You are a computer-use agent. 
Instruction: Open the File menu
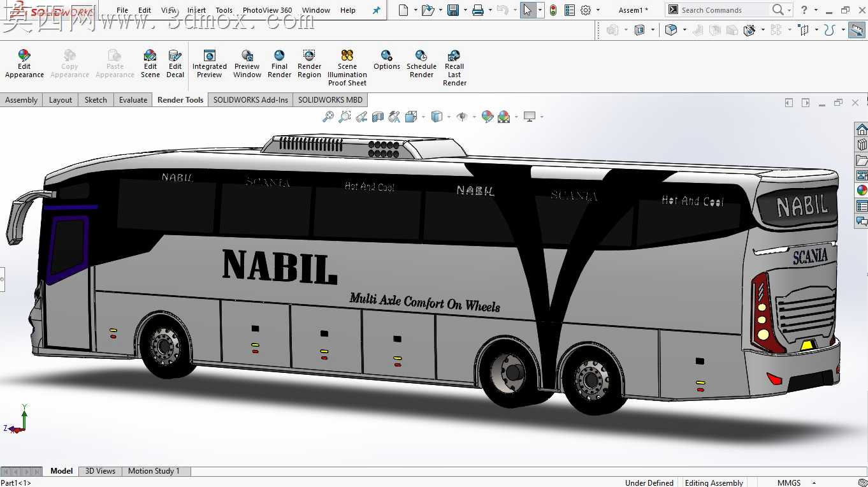tap(122, 10)
